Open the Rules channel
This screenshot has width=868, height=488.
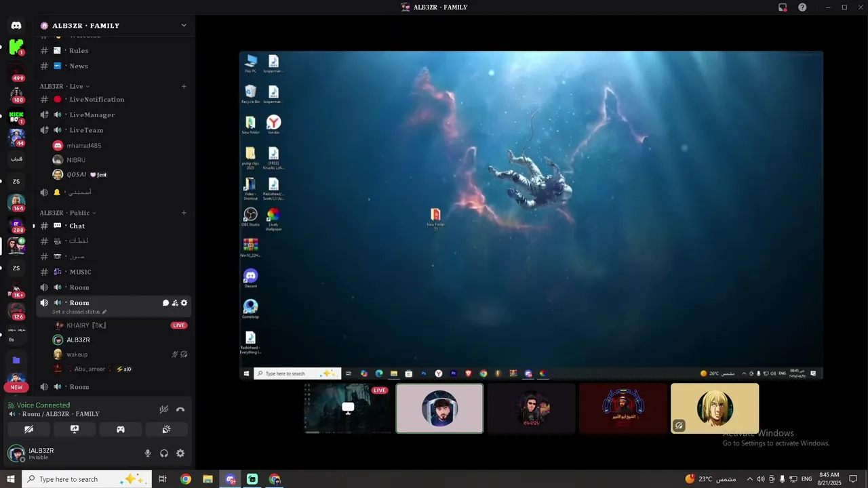click(114, 51)
